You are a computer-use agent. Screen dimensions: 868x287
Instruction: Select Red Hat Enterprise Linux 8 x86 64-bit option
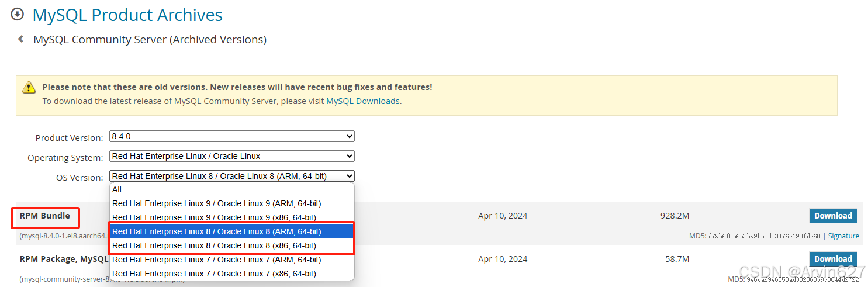[x=231, y=245]
